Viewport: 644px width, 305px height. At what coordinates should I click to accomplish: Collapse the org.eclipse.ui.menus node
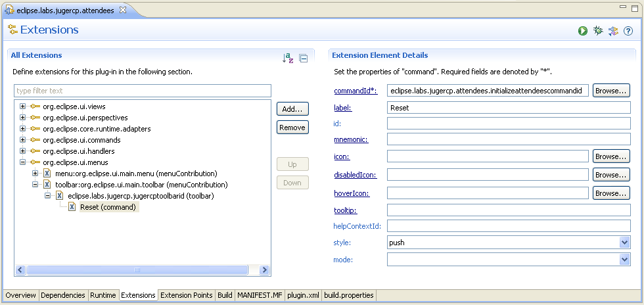tap(23, 162)
